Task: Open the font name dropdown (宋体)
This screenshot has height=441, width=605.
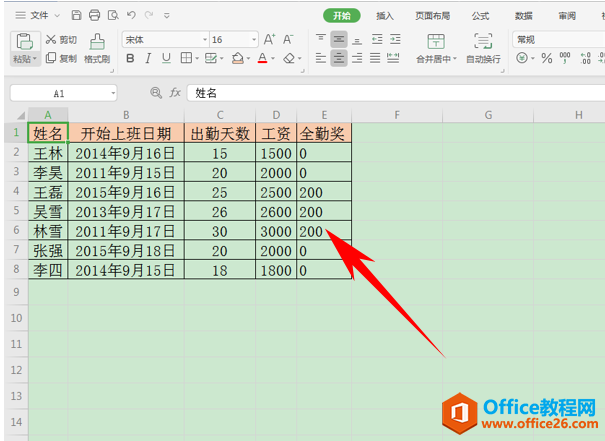Action: pyautogui.click(x=205, y=40)
